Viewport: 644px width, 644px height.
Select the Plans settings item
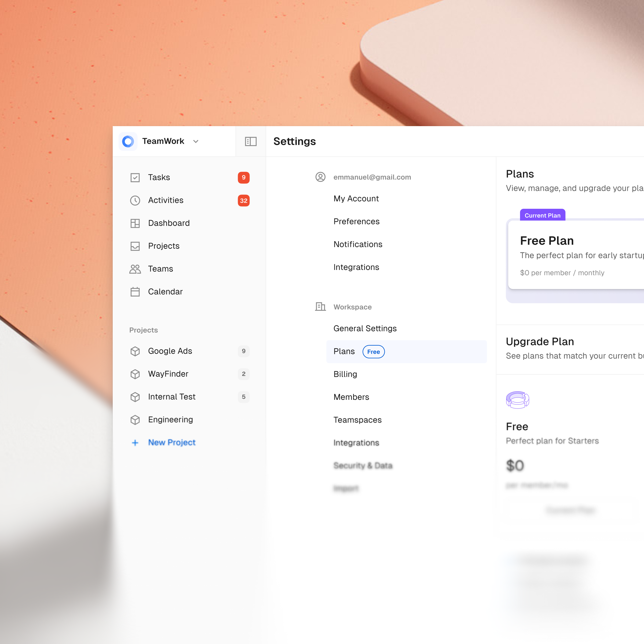[x=407, y=352]
